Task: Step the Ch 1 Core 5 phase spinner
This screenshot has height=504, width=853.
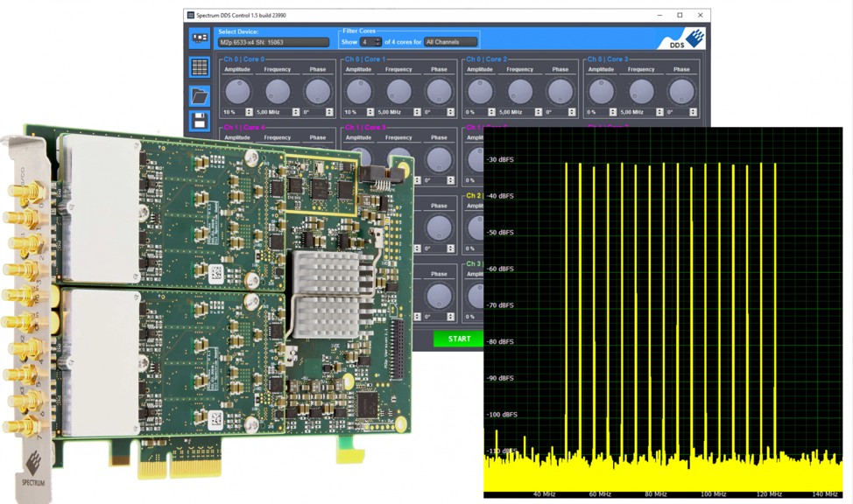Action: (450, 180)
